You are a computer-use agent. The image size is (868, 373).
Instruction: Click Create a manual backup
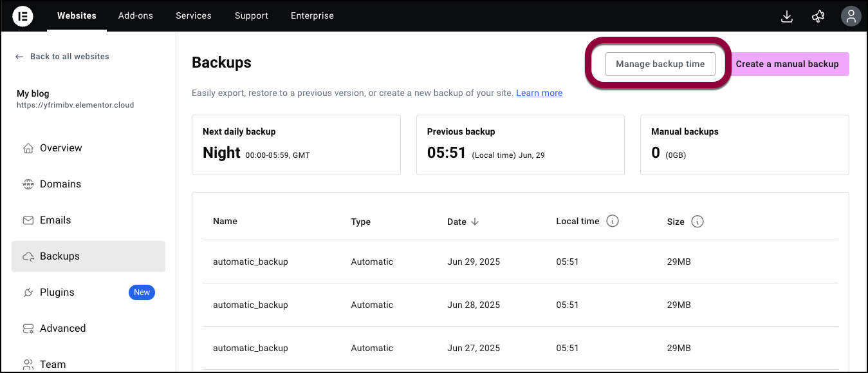pos(788,64)
